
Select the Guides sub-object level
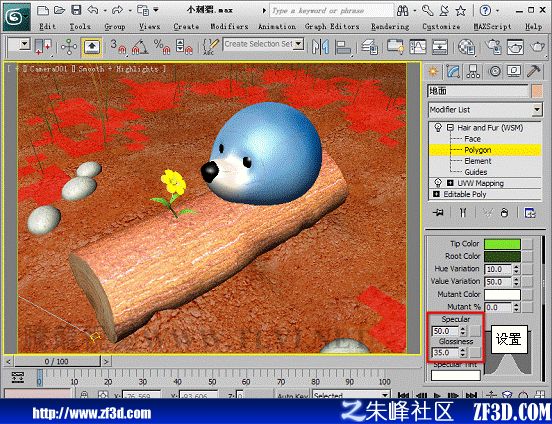tap(476, 172)
